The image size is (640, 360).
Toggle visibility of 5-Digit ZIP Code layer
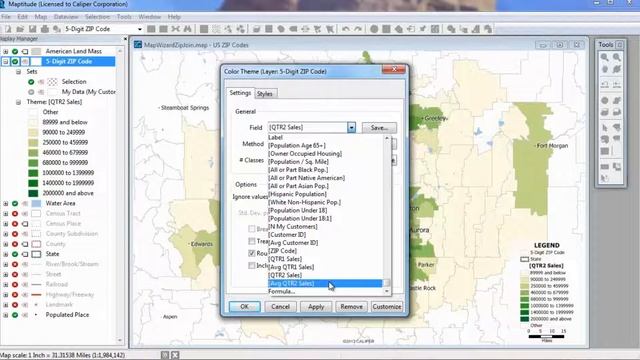point(15,62)
